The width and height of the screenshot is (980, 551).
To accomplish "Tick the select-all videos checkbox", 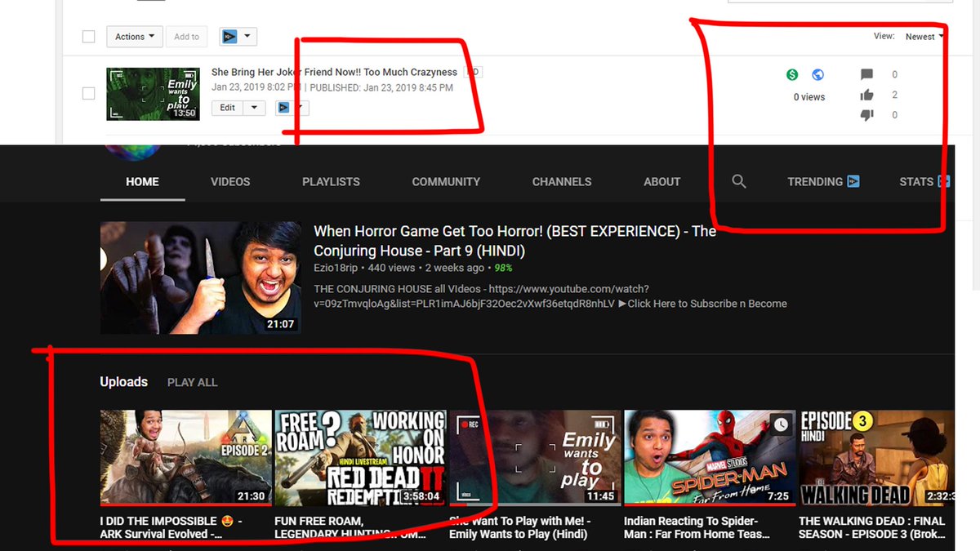I will [x=89, y=37].
